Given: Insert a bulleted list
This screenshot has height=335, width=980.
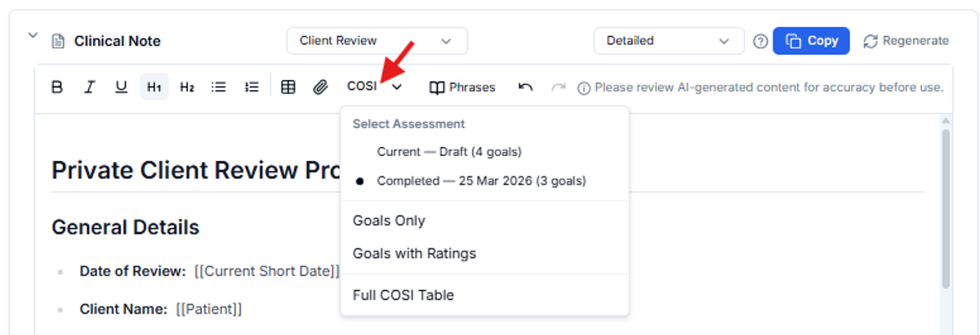Looking at the screenshot, I should [x=219, y=87].
